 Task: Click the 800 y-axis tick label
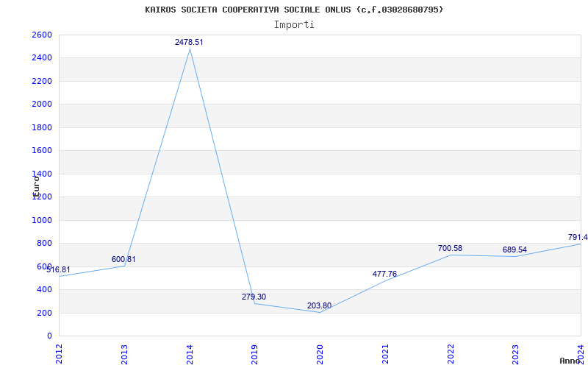click(44, 244)
